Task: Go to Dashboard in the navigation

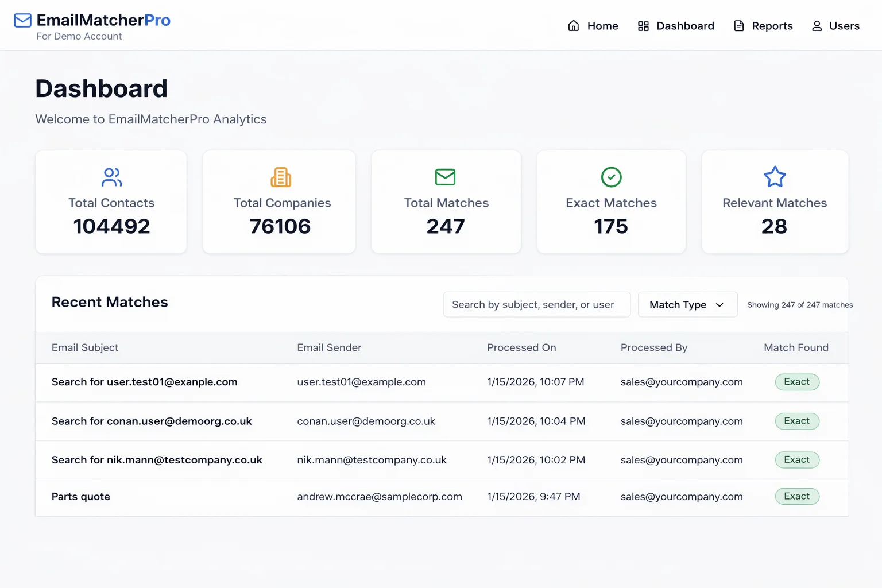Action: [676, 26]
